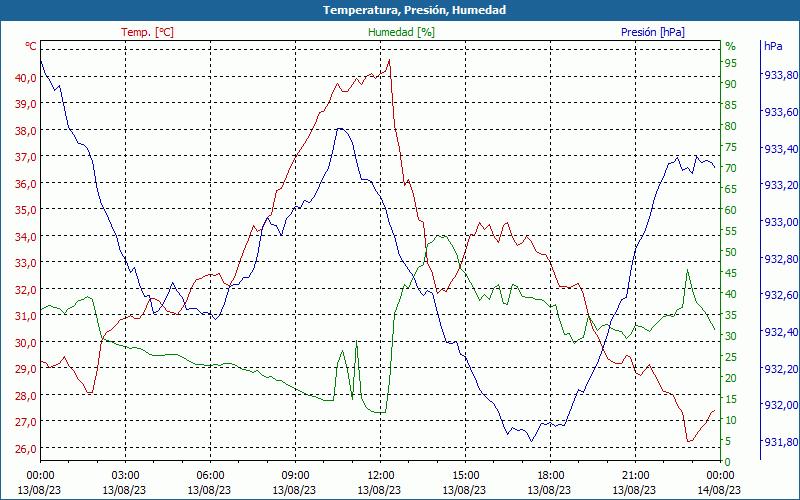
Task: Click the blue 'Presión [hPa]' legend label
Action: [653, 32]
